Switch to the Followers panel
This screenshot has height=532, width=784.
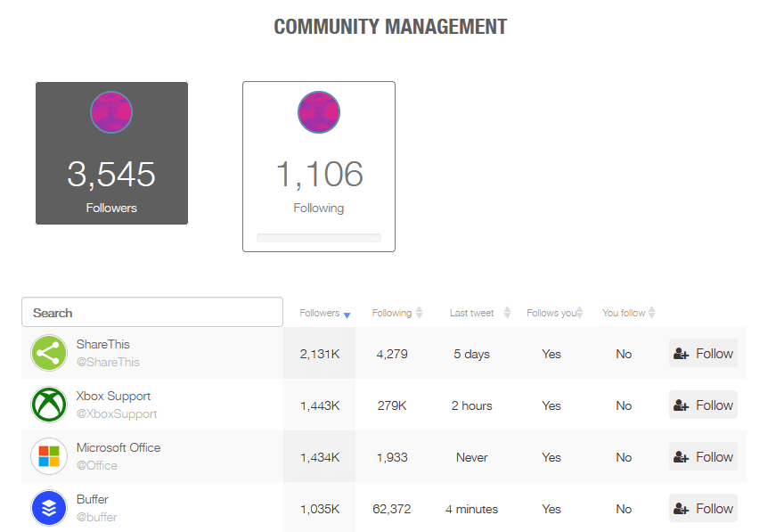click(x=111, y=152)
